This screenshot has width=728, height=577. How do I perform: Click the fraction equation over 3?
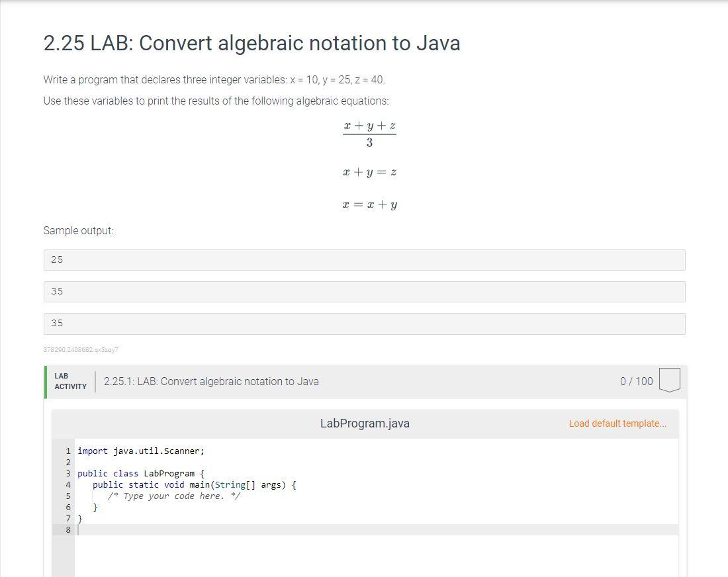tap(369, 134)
